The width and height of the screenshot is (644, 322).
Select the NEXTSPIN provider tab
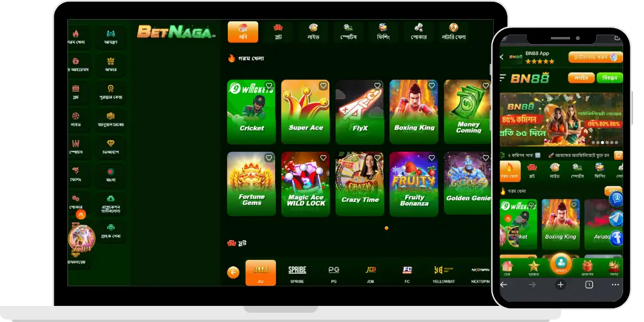pyautogui.click(x=480, y=274)
